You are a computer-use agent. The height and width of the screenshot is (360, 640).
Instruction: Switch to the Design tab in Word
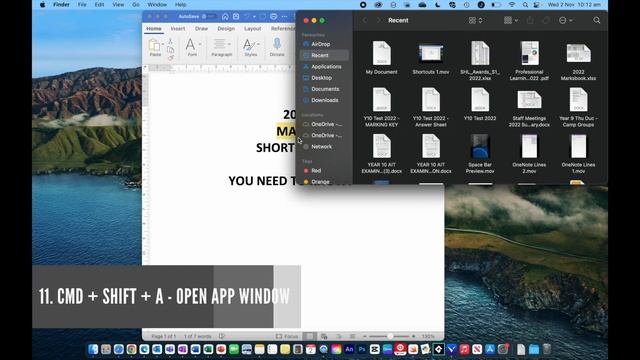point(226,29)
